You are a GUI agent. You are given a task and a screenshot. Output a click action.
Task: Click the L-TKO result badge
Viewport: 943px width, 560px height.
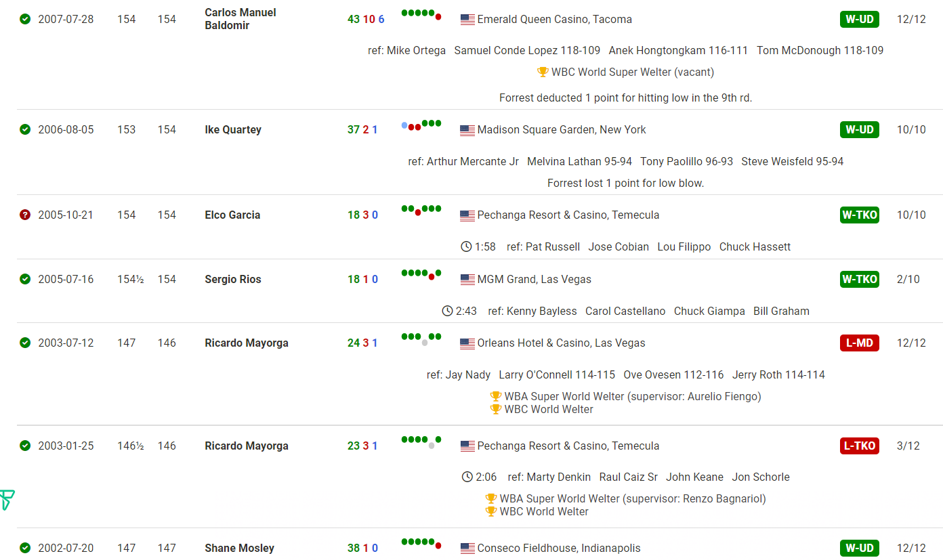pyautogui.click(x=860, y=446)
